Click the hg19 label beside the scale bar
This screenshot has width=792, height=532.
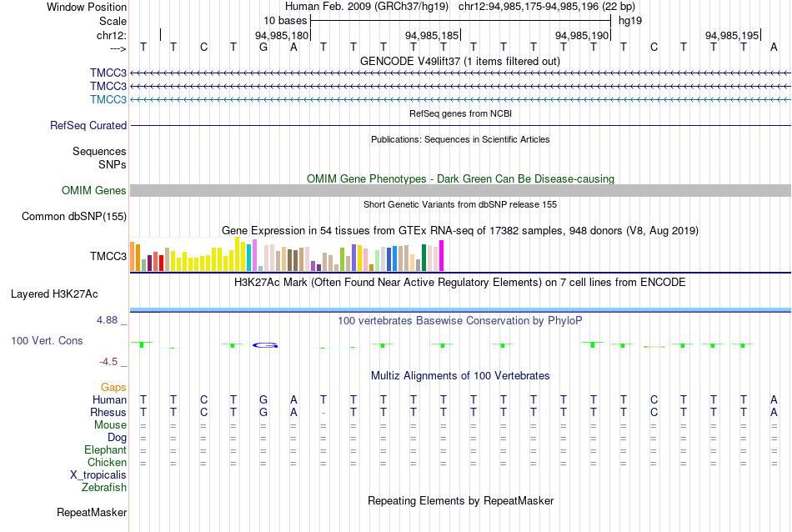tap(630, 21)
